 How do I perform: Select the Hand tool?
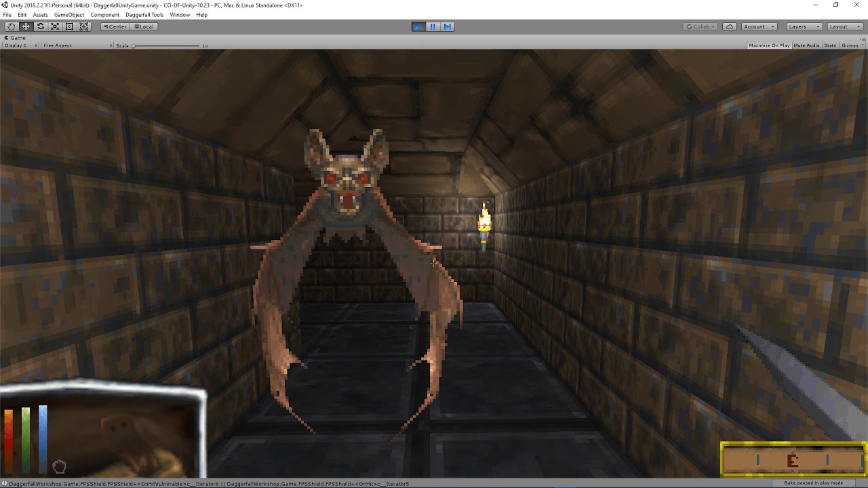11,26
